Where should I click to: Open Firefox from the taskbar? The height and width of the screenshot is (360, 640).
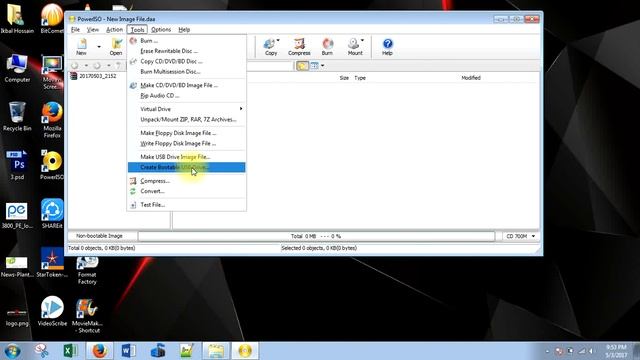click(100, 351)
